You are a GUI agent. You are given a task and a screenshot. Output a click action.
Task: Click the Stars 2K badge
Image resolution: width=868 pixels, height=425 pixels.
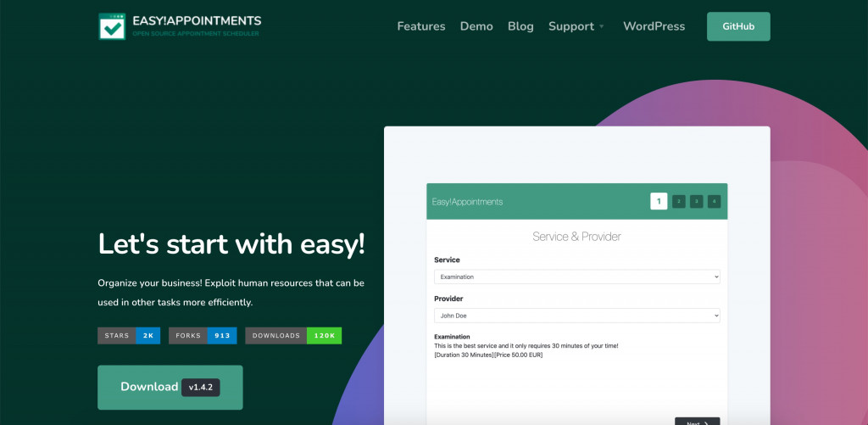click(129, 335)
